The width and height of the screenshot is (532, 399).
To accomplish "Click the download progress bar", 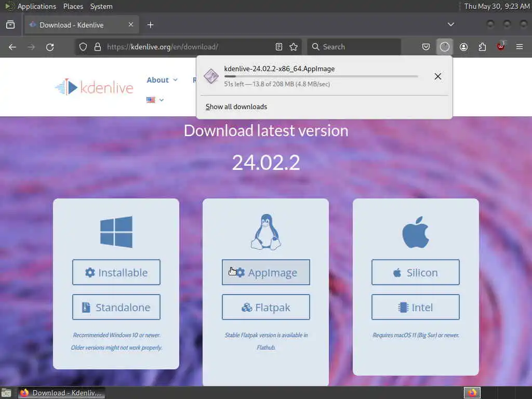I will (321, 77).
